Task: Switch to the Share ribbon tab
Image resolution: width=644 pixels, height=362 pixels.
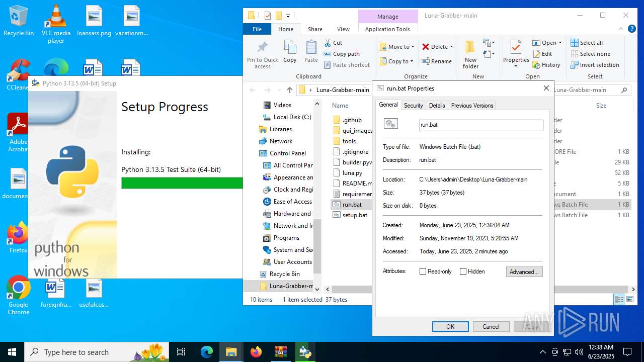Action: [x=315, y=29]
